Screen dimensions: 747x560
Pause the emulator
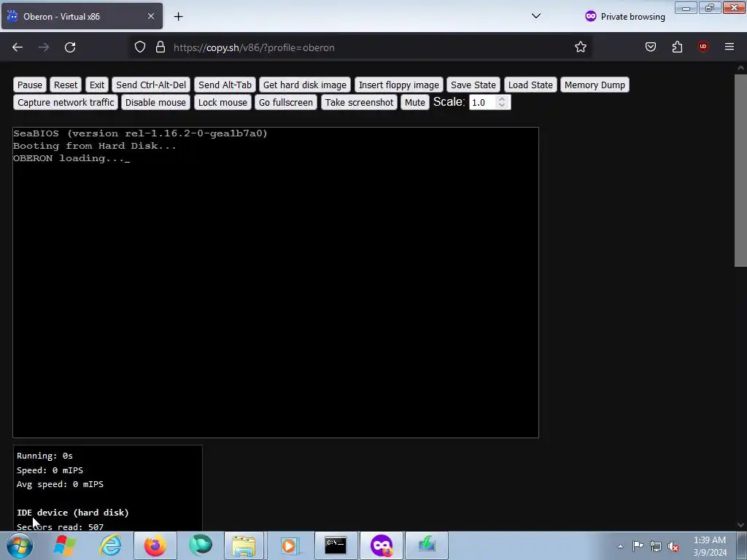pyautogui.click(x=29, y=85)
